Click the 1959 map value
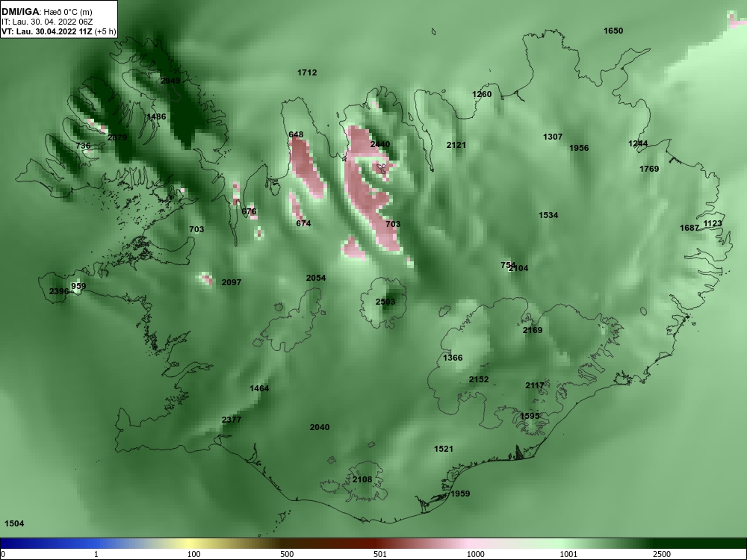Image resolution: width=747 pixels, height=560 pixels. pyautogui.click(x=460, y=494)
